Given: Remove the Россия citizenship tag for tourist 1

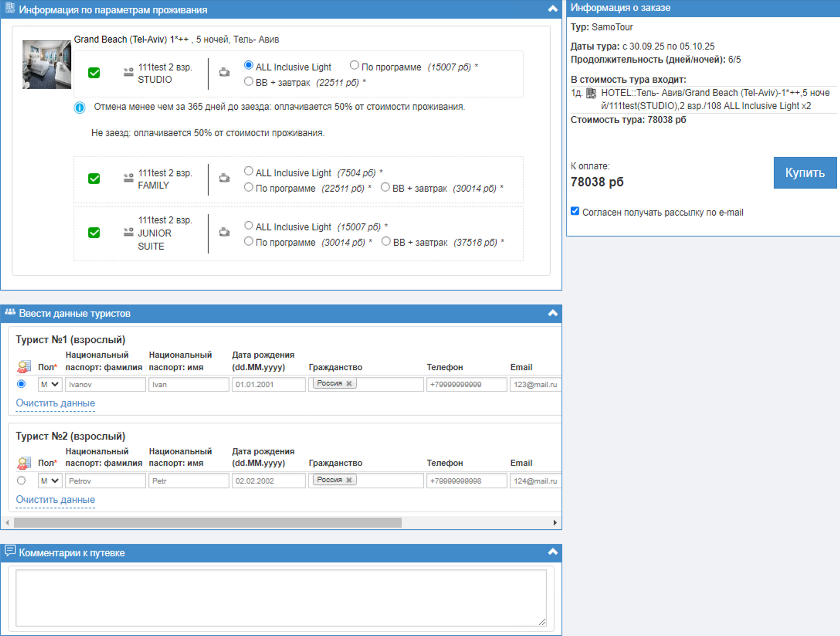Looking at the screenshot, I should [x=349, y=383].
